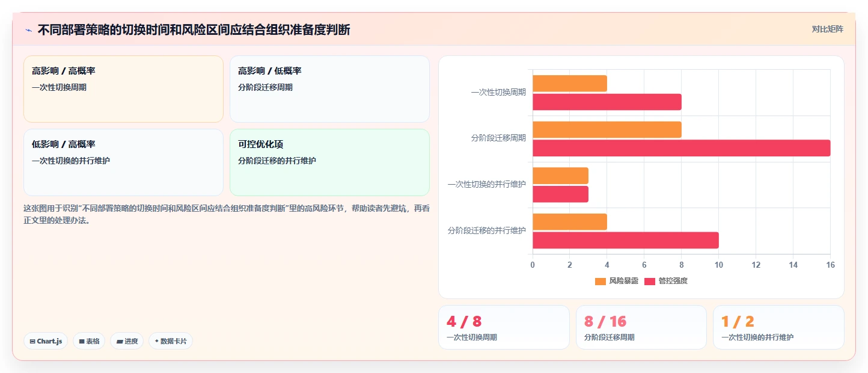Click the orange bar for 一次性切换周期
868x373 pixels.
pos(570,84)
